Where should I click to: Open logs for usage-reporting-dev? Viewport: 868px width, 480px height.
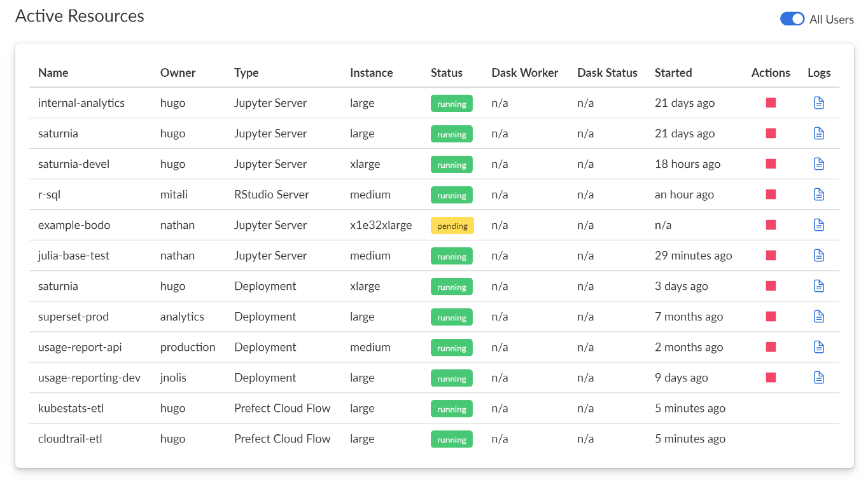point(819,378)
